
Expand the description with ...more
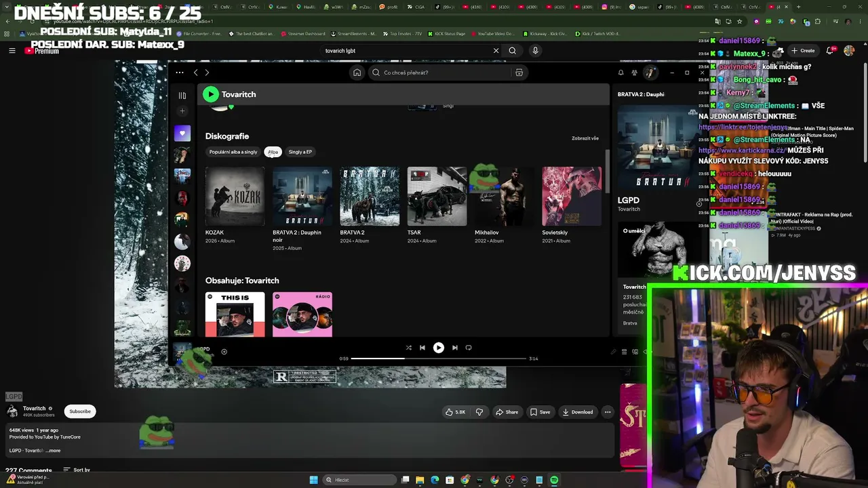(x=53, y=451)
